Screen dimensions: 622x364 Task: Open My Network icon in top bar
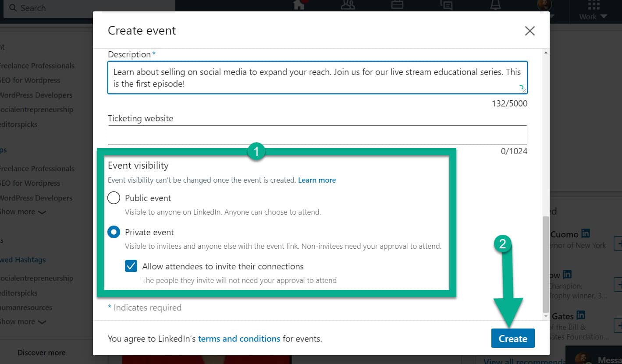(x=348, y=5)
